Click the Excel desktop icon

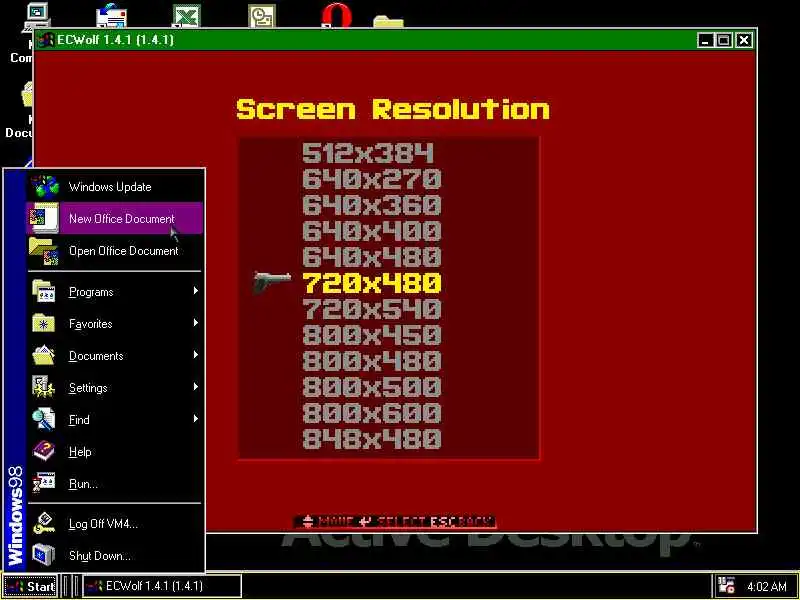pos(186,16)
